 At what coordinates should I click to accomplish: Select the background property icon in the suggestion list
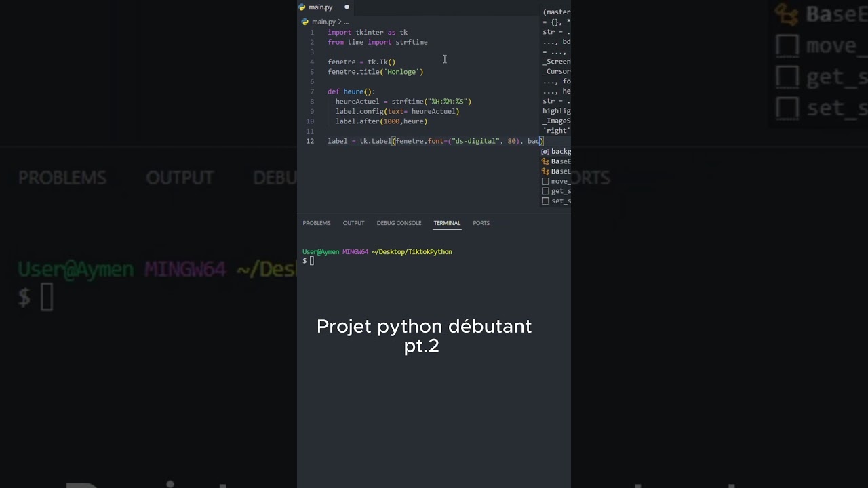(x=546, y=151)
